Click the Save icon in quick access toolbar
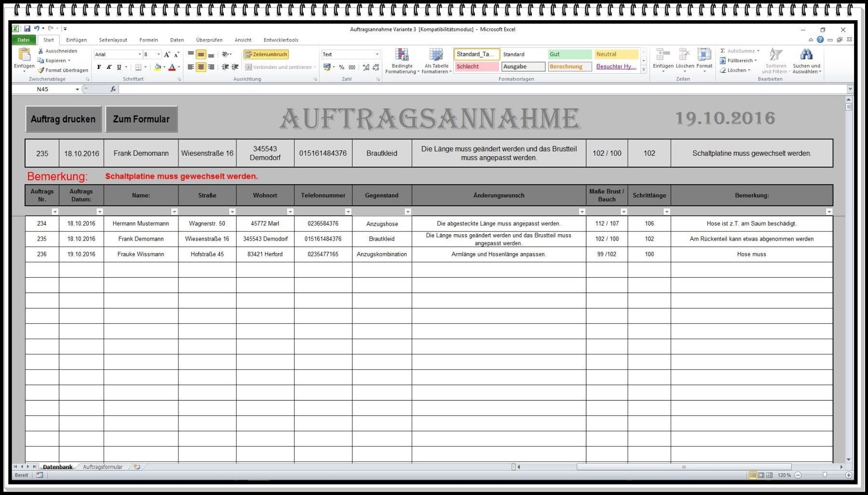The width and height of the screenshot is (868, 495). coord(27,29)
